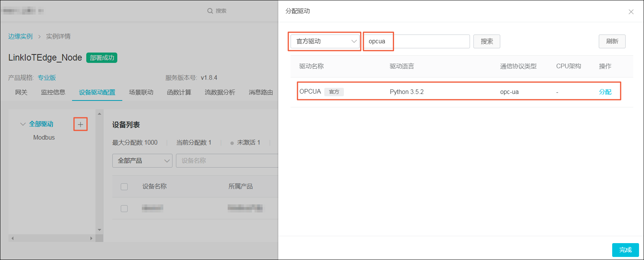Open the 函数计算 tab

click(x=179, y=92)
